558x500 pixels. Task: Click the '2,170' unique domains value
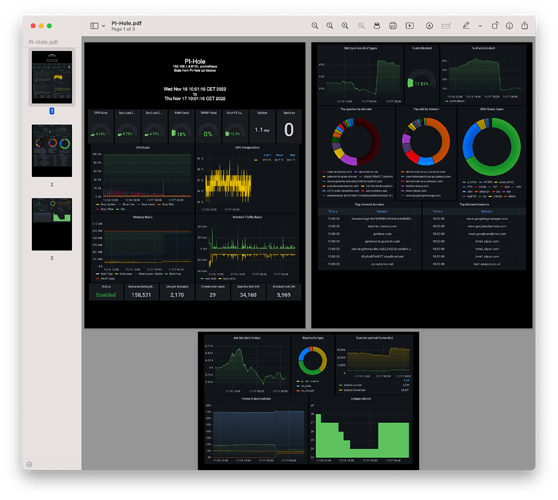click(177, 295)
